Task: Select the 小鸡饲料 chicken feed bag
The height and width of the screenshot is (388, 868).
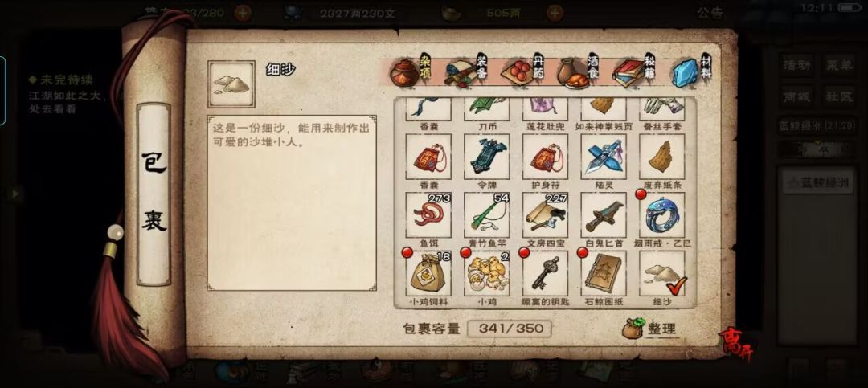Action: [x=428, y=273]
